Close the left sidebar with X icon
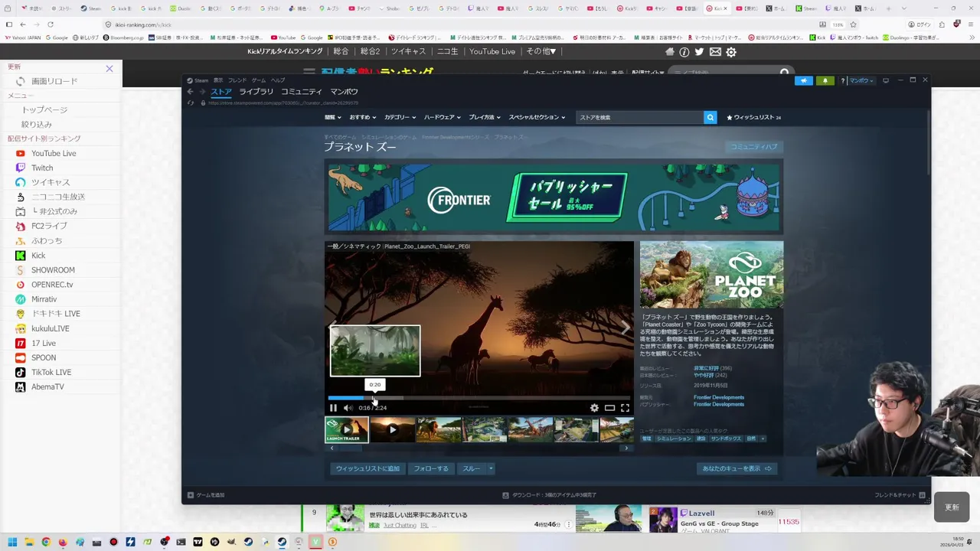 tap(109, 69)
